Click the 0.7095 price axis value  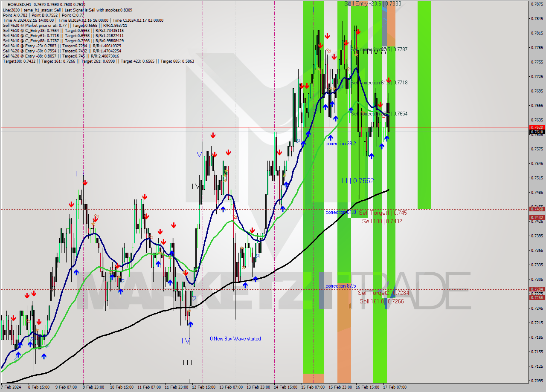click(x=537, y=380)
